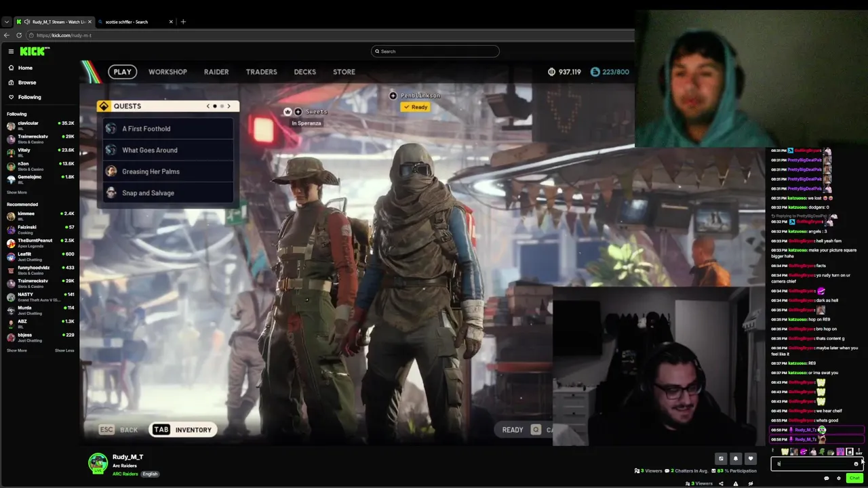The image size is (868, 488).
Task: Open TheBurntPeanut recommended channel
Action: pyautogui.click(x=39, y=243)
